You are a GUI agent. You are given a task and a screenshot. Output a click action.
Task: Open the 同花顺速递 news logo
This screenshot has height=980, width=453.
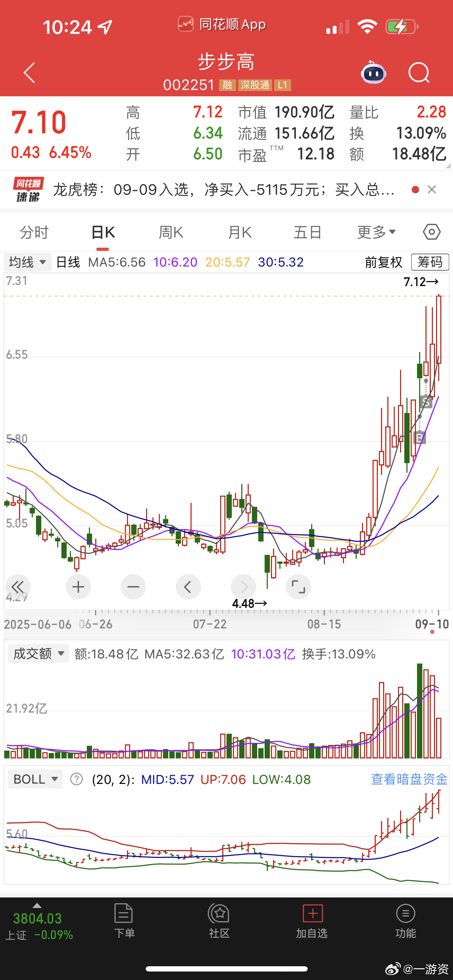point(28,189)
